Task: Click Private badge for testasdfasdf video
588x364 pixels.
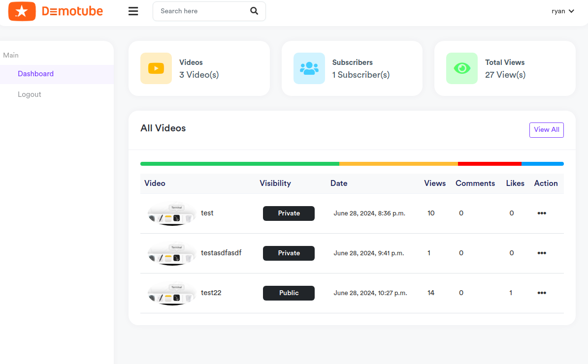Action: pyautogui.click(x=289, y=253)
